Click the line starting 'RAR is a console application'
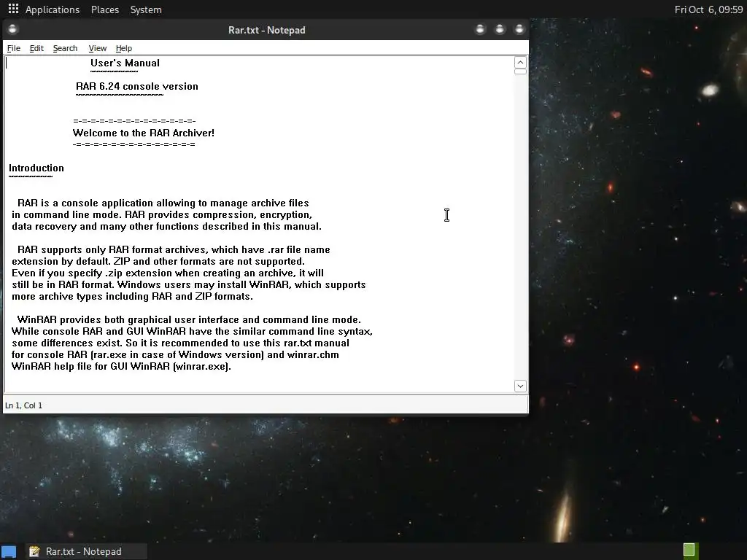 [163, 203]
